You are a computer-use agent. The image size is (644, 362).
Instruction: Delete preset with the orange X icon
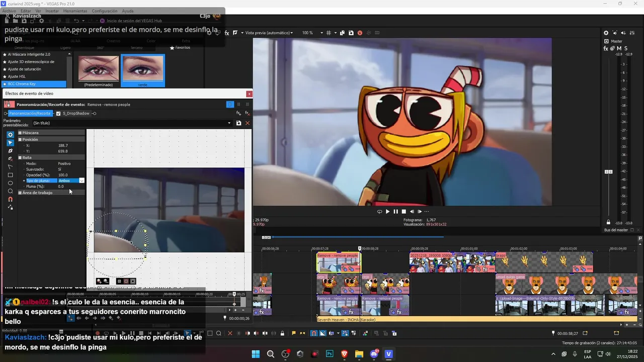click(x=247, y=123)
